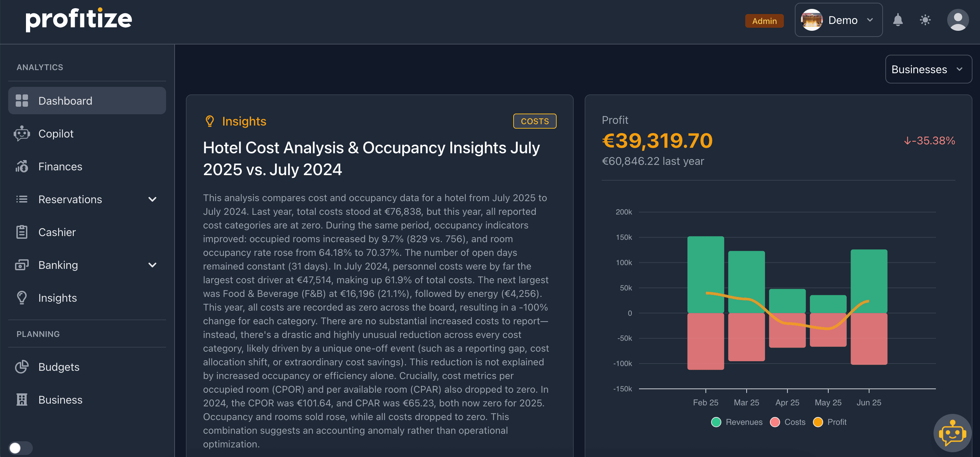The height and width of the screenshot is (457, 980).
Task: Click the Budgets pie chart icon
Action: 22,367
